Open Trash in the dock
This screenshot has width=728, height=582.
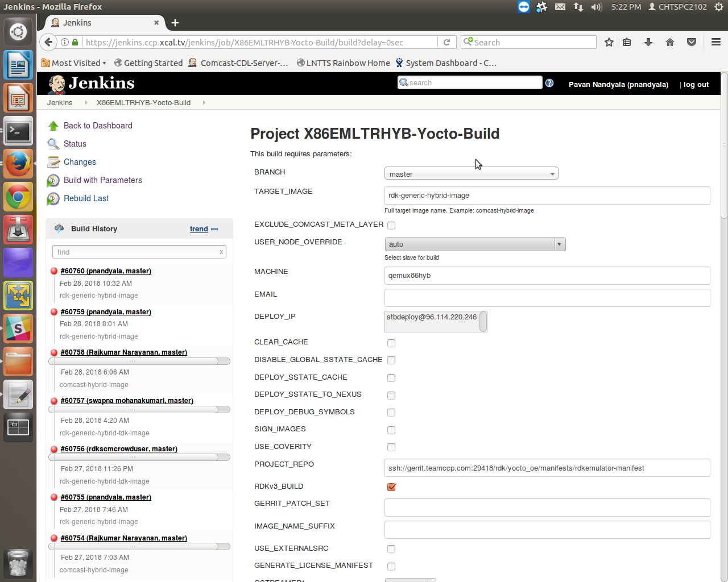click(18, 563)
